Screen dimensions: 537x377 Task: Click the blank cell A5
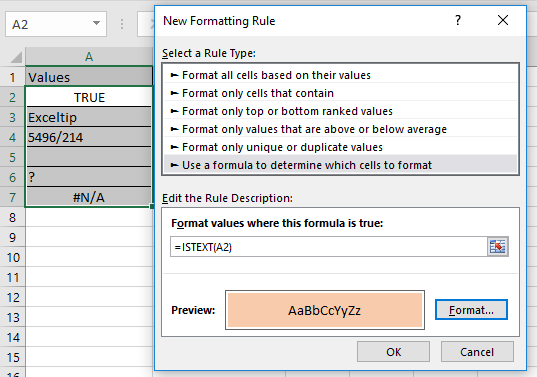coord(89,157)
